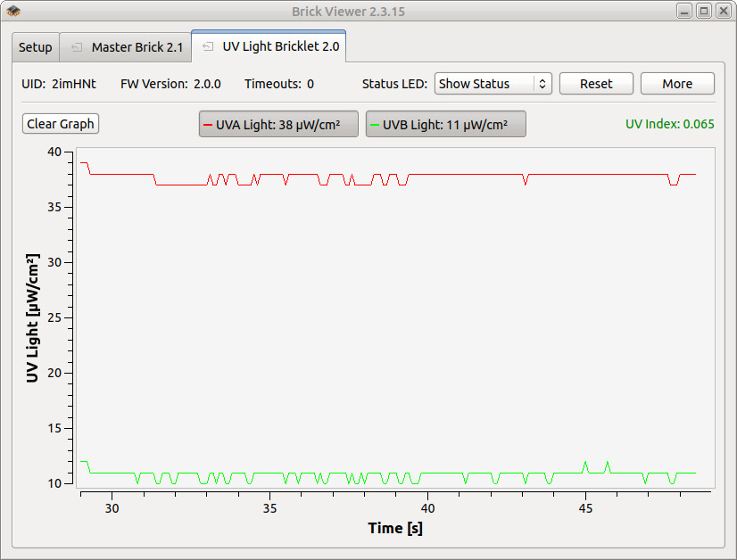This screenshot has width=737, height=560.
Task: Click the detach icon on UV Light Bricklet tab
Action: pyautogui.click(x=208, y=47)
